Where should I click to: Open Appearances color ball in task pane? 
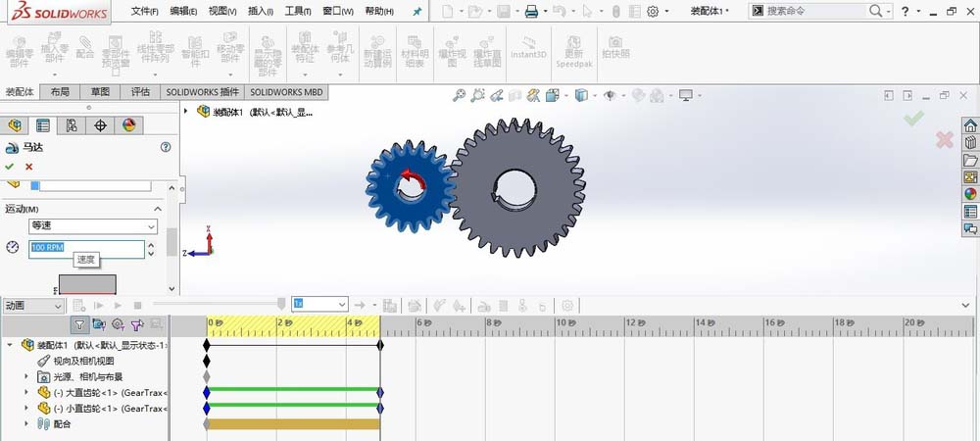click(970, 194)
